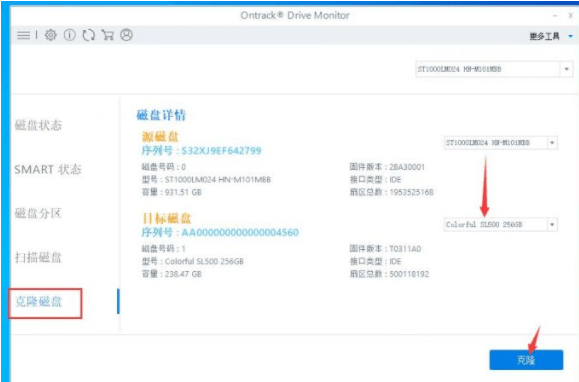579x382 pixels.
Task: Open the shopping cart icon
Action: 107,35
